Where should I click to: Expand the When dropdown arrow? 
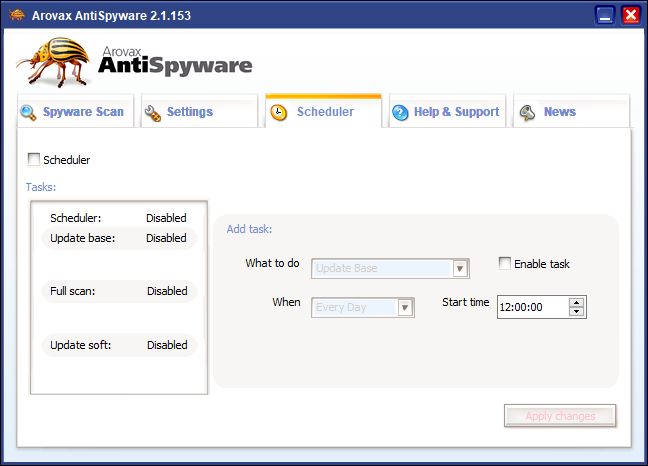405,307
